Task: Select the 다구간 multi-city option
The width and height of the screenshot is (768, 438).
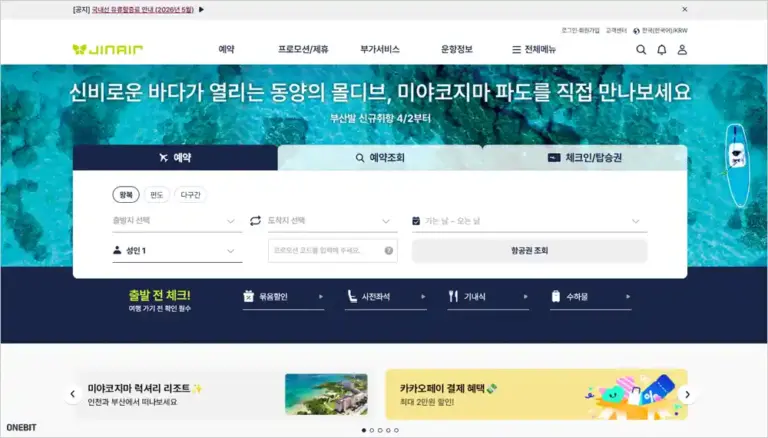Action: 190,195
